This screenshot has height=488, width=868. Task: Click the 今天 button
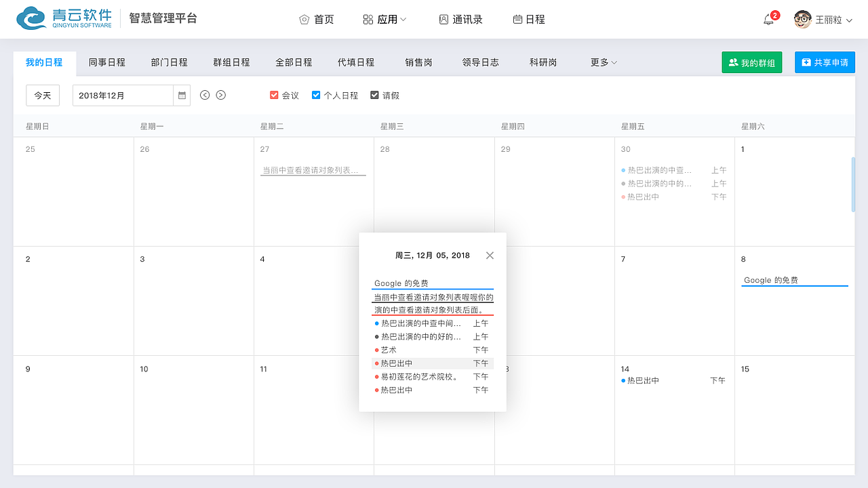[43, 96]
